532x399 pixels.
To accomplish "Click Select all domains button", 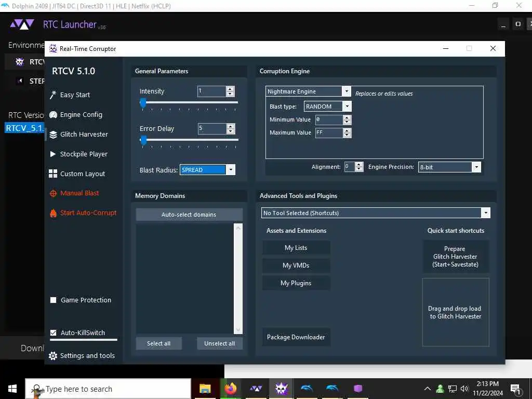I will [159, 343].
